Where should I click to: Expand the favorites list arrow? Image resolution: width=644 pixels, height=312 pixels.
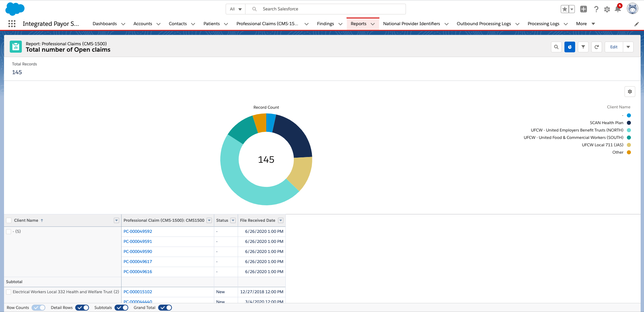[572, 9]
